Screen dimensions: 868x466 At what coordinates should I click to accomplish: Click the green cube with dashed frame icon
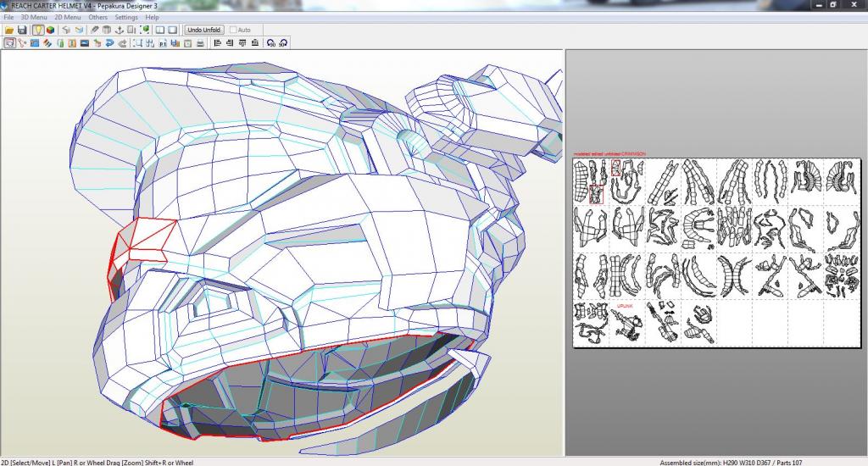coord(144,30)
